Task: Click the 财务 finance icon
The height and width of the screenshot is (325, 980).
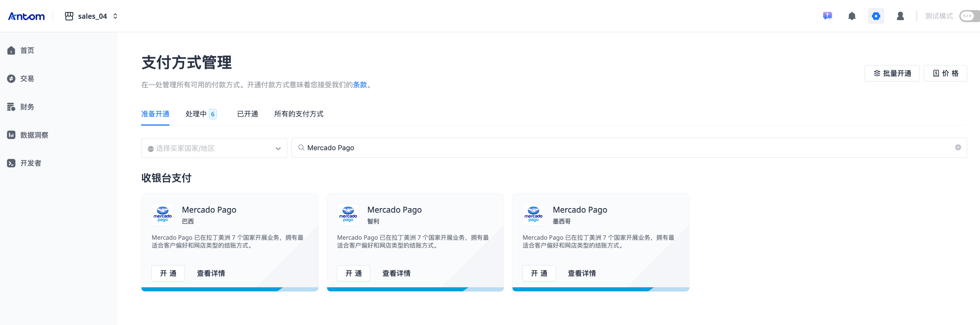Action: click(11, 107)
